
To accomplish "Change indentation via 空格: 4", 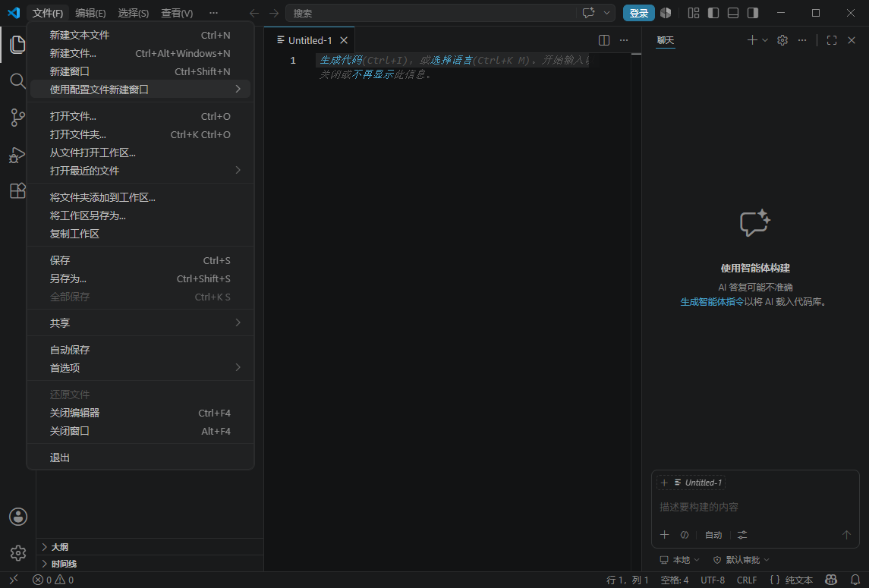I will (x=675, y=580).
